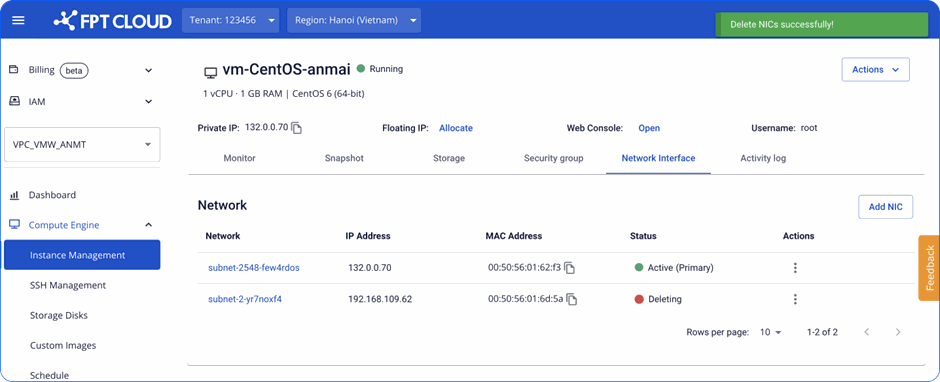Click the MAC Address column header
This screenshot has height=382, width=940.
pyautogui.click(x=514, y=236)
